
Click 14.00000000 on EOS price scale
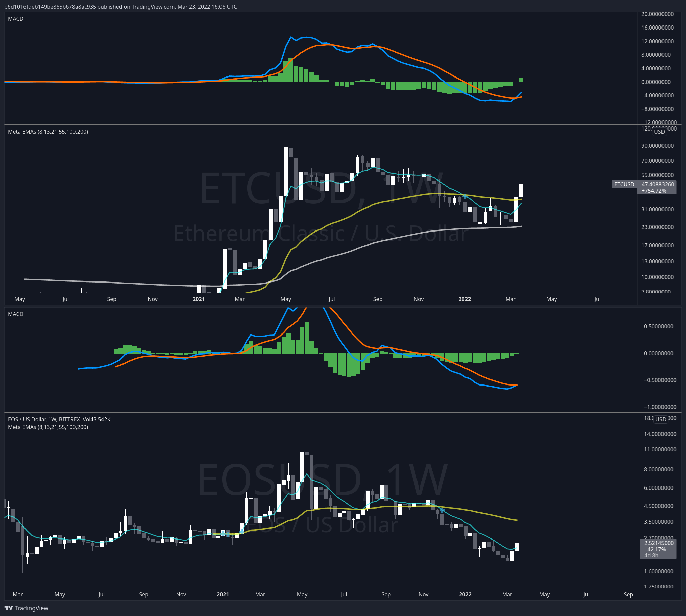(x=660, y=434)
